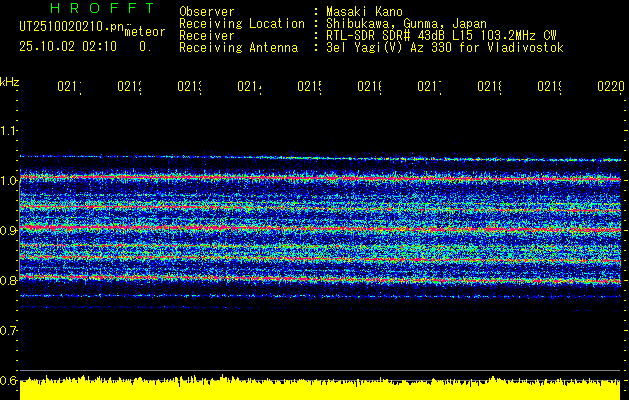Click the time marker 0217
The image size is (629, 400).
click(430, 86)
